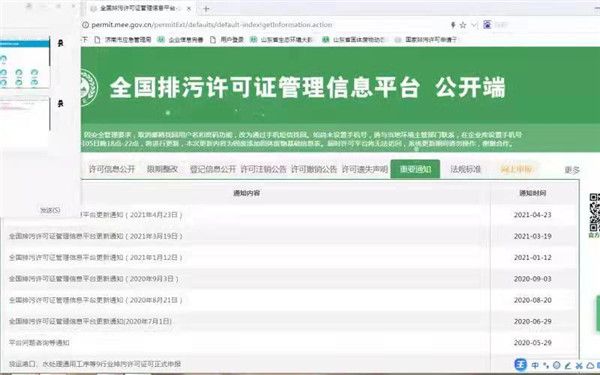Click the microphone icon in the address bar
The height and width of the screenshot is (375, 600).
tap(453, 25)
